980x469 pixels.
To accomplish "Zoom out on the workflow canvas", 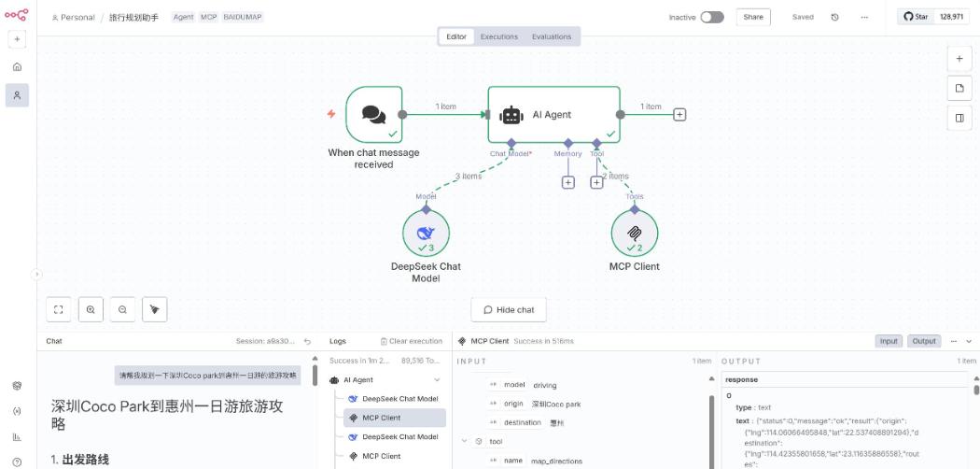I will [x=122, y=309].
